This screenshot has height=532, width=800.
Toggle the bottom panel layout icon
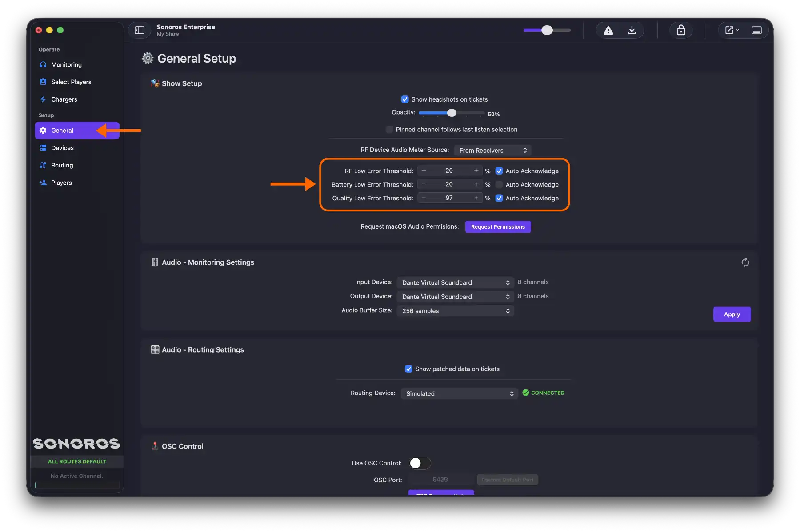coord(756,30)
